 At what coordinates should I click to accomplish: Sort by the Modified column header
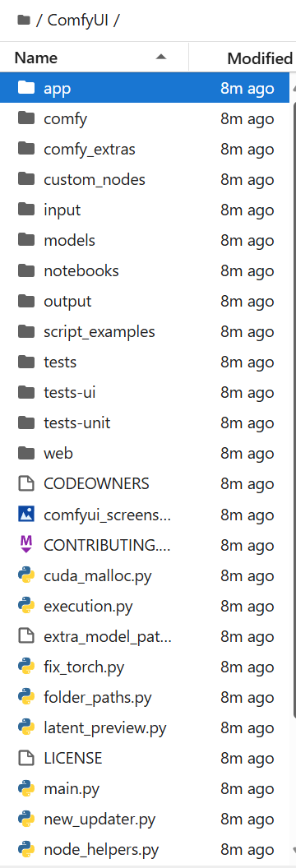[x=260, y=58]
